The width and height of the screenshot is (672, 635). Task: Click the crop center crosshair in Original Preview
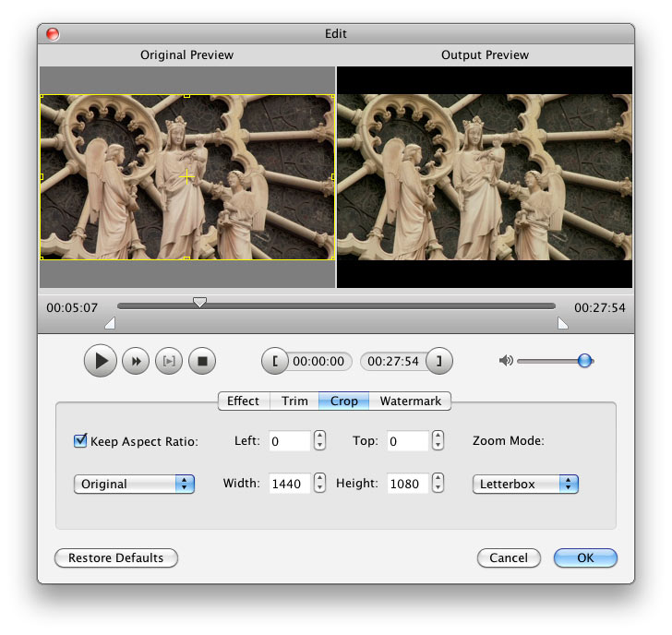187,176
